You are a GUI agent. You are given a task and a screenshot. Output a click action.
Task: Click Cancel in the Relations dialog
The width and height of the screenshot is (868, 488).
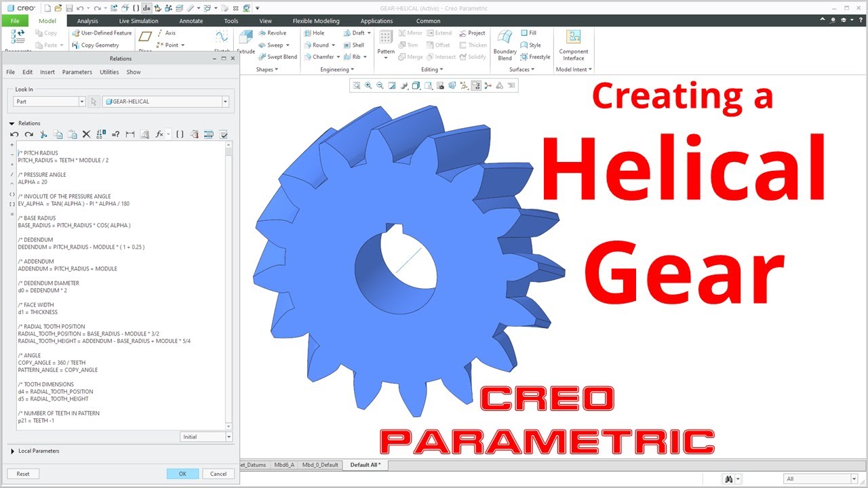[218, 474]
